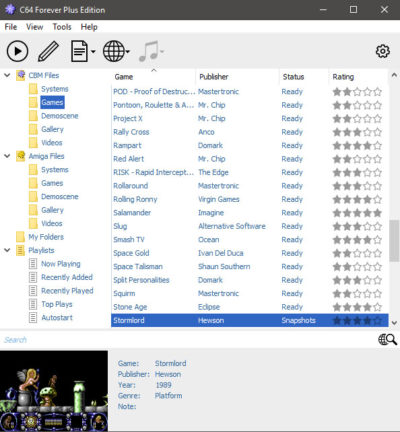The width and height of the screenshot is (400, 432).
Task: Select the Space Gold game row
Action: pyautogui.click(x=250, y=253)
